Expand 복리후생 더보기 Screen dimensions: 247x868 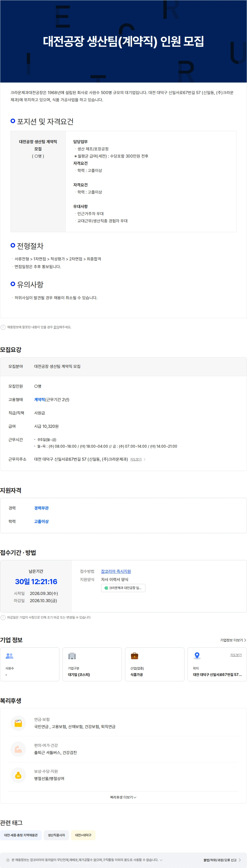coord(123,797)
